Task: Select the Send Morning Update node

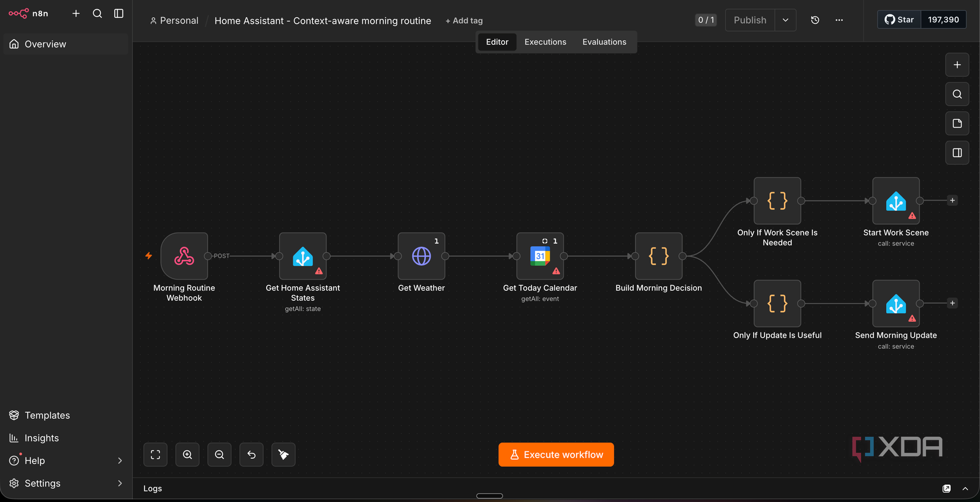Action: [896, 303]
